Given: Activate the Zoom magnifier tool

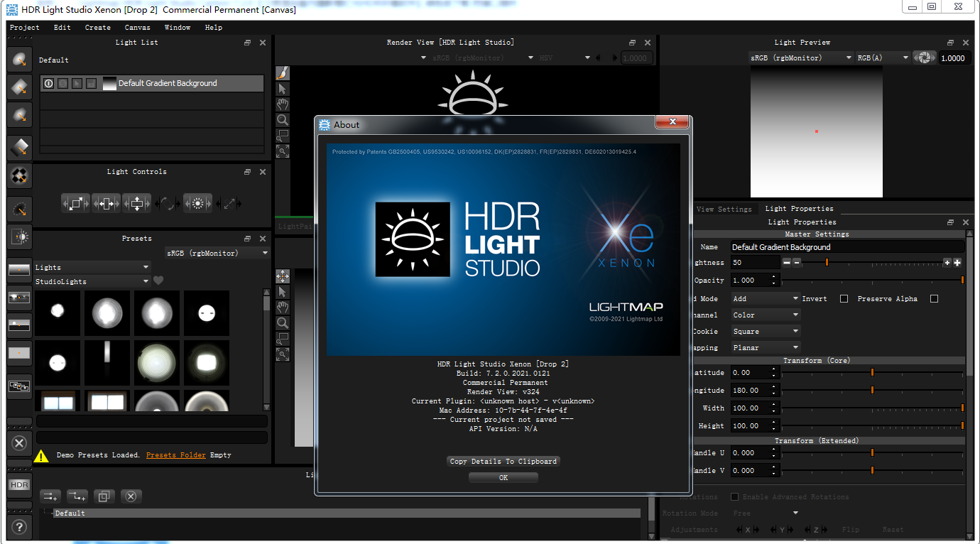Looking at the screenshot, I should tap(282, 120).
